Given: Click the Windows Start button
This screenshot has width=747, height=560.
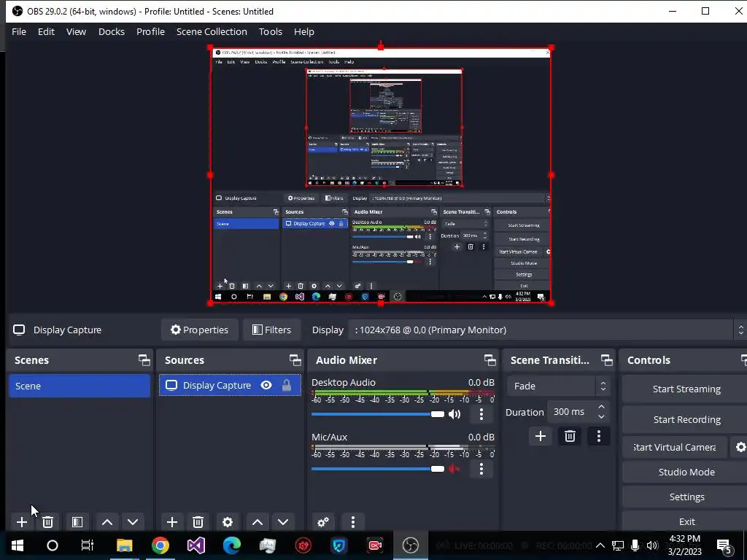Looking at the screenshot, I should (18, 545).
